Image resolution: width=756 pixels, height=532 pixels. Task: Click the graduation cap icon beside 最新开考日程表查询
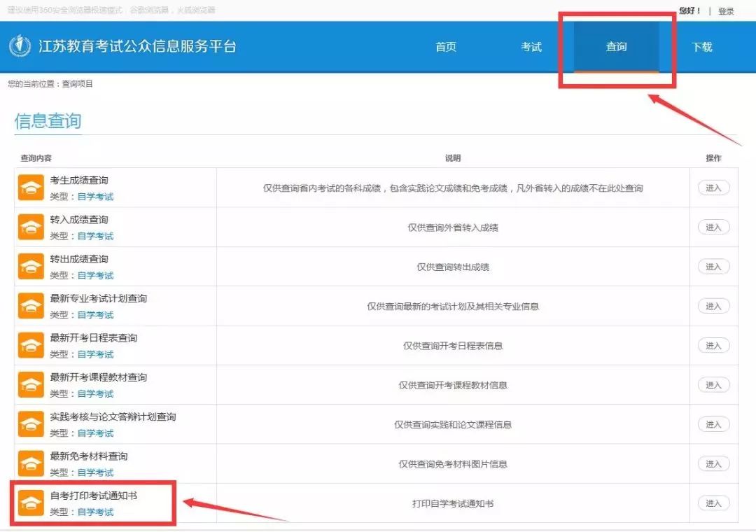pos(31,345)
